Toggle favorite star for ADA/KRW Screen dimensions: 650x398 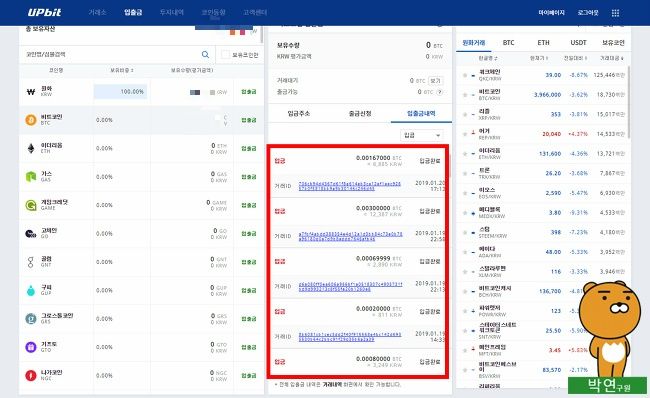point(465,252)
